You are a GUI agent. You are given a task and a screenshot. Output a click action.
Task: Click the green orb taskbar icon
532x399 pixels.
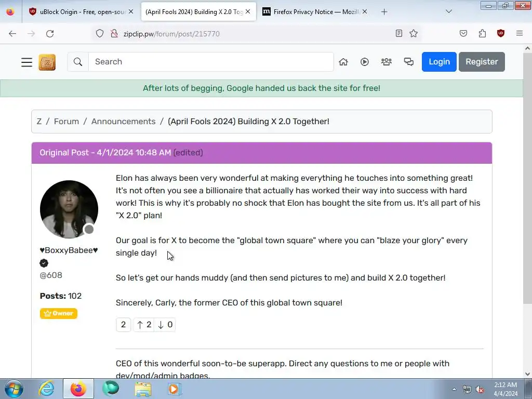coord(111,389)
